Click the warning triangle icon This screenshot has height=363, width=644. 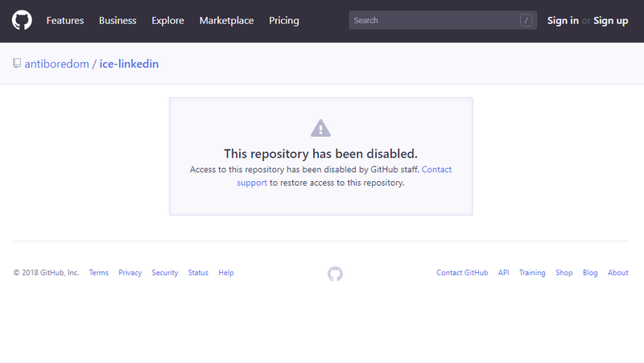coord(320,128)
